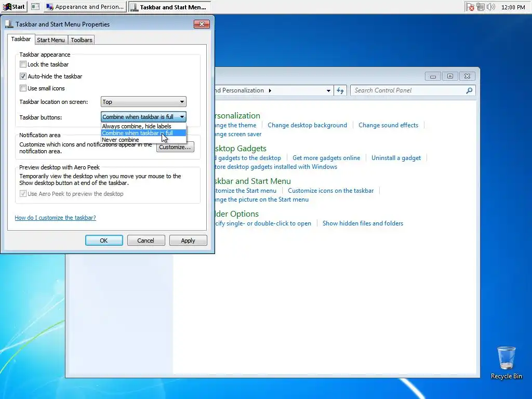The width and height of the screenshot is (532, 399).
Task: Open the volume speaker tray icon
Action: tap(490, 7)
